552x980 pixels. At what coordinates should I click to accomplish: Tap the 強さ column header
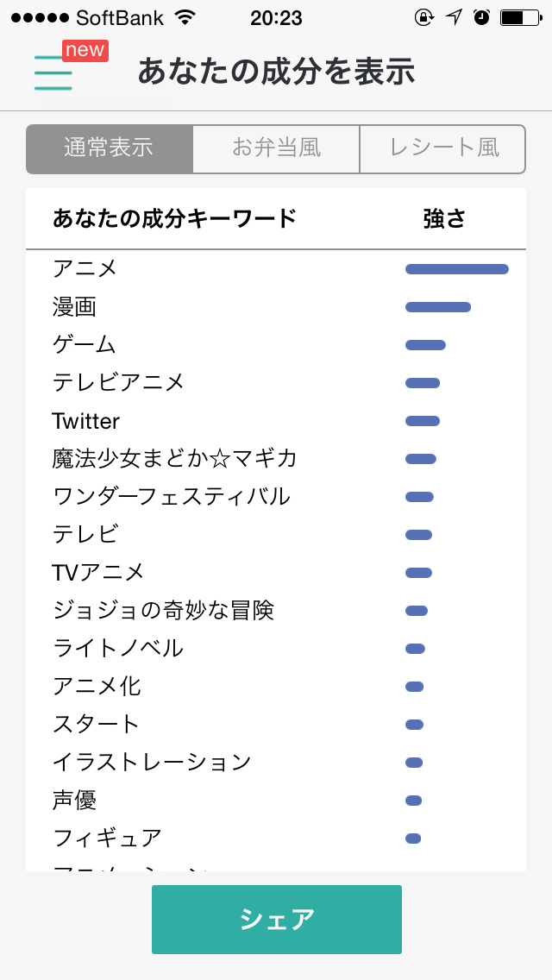[x=444, y=218]
